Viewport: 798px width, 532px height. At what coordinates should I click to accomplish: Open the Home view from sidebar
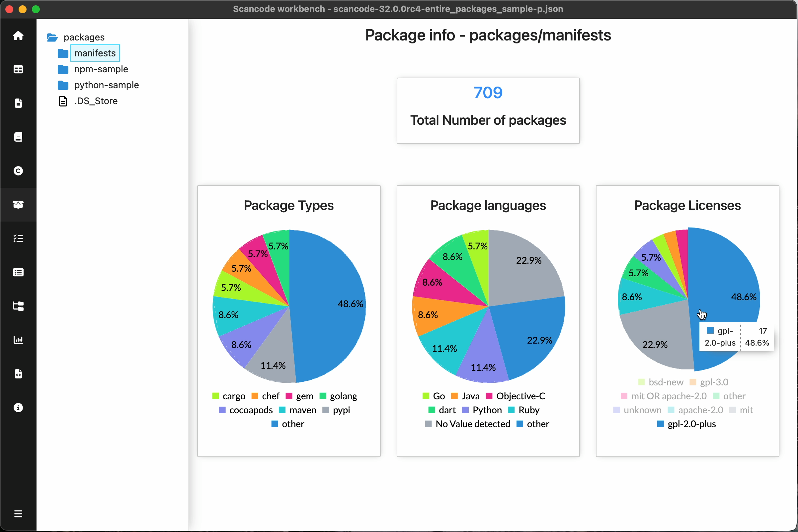click(18, 35)
